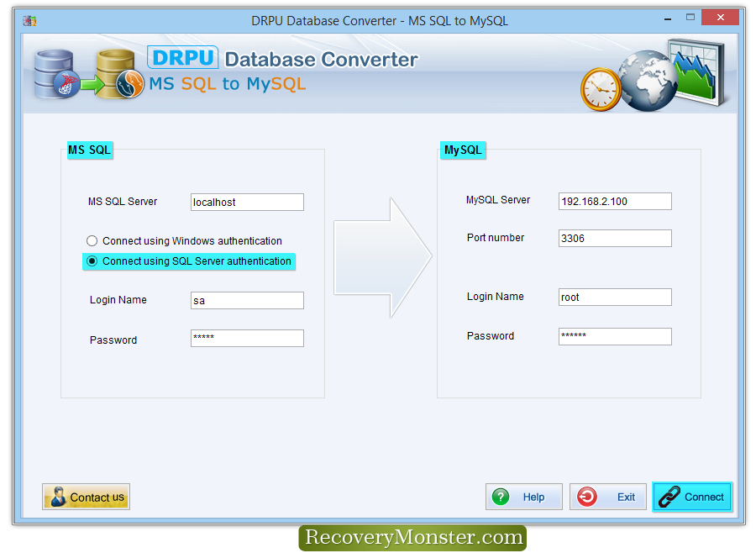Click the 'Database Converter' banner title
Image resolution: width=756 pixels, height=553 pixels.
pos(321,60)
